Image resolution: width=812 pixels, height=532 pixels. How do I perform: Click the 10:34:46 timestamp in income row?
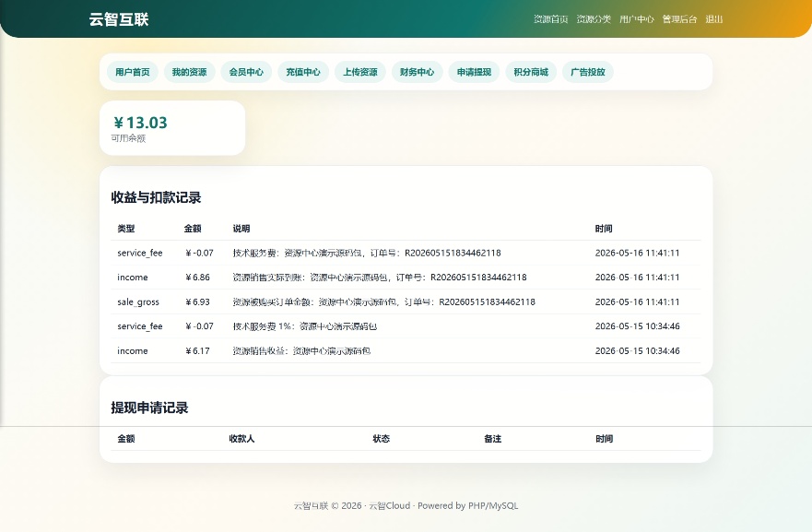tap(637, 350)
